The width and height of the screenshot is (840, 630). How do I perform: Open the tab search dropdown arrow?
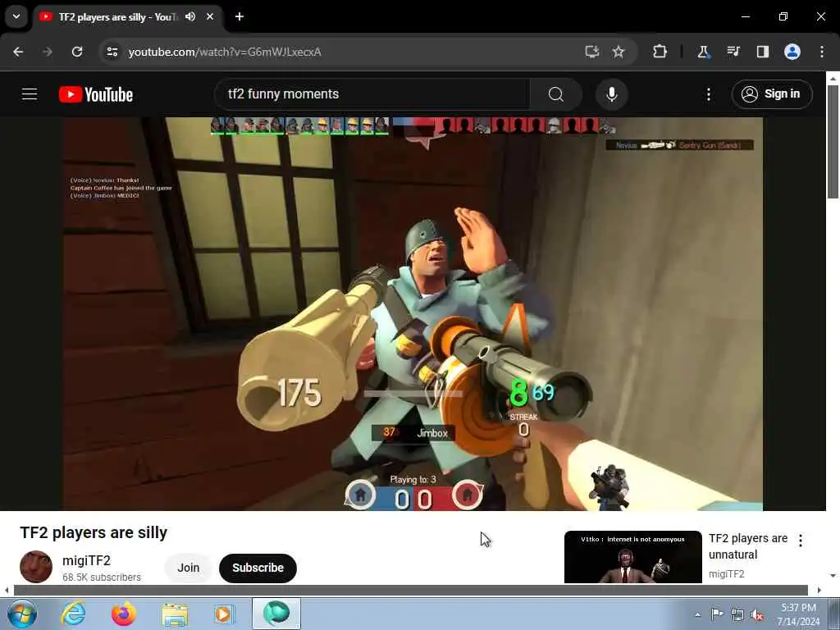pyautogui.click(x=16, y=16)
